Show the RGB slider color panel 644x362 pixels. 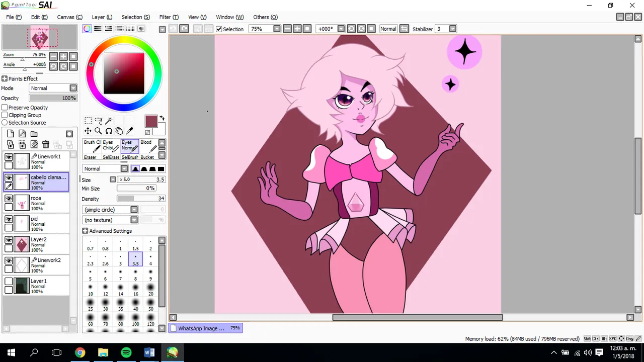click(98, 29)
